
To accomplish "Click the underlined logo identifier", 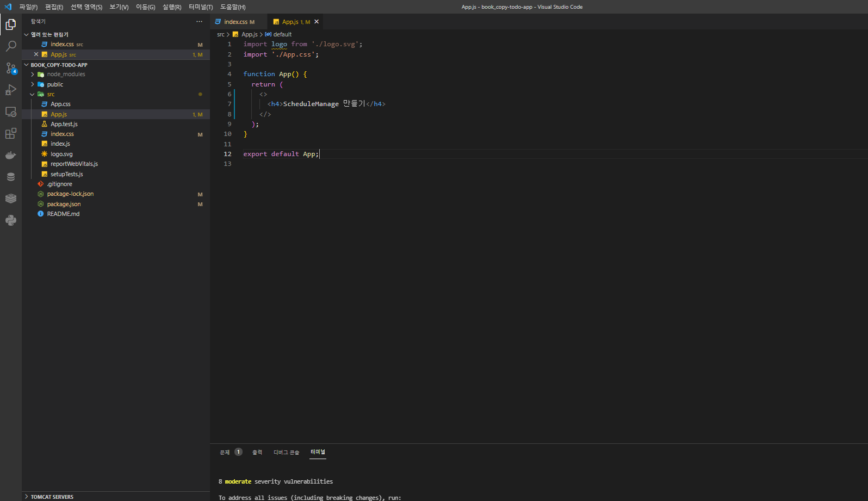I will point(279,44).
